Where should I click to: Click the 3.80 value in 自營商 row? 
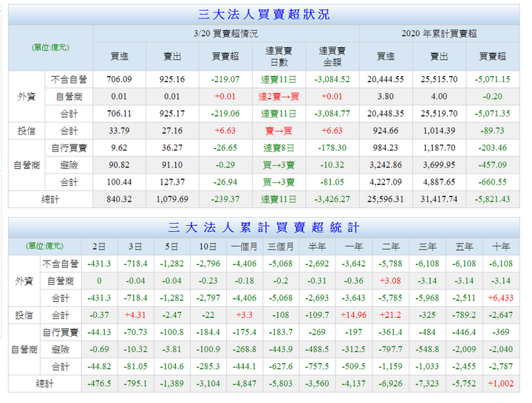coord(386,97)
